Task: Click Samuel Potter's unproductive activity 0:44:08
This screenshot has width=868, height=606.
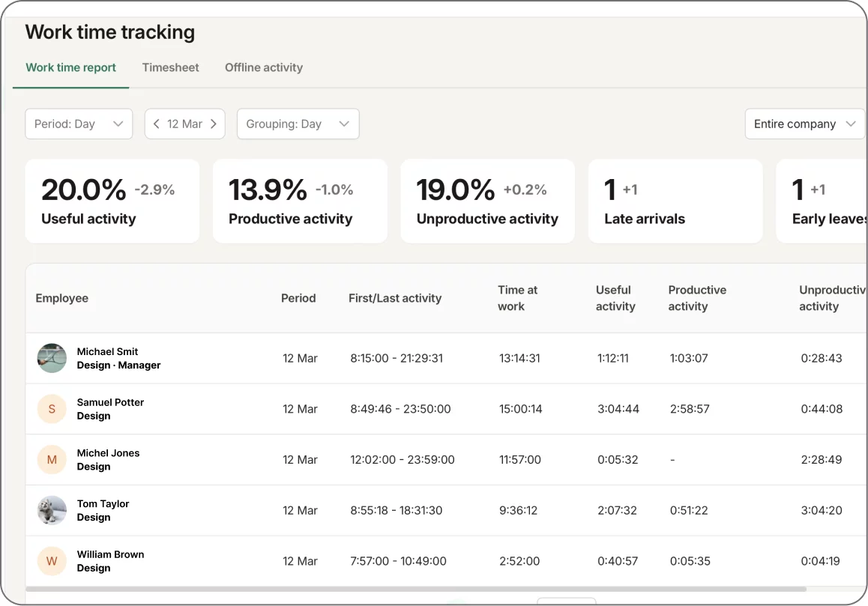Action: (x=822, y=409)
